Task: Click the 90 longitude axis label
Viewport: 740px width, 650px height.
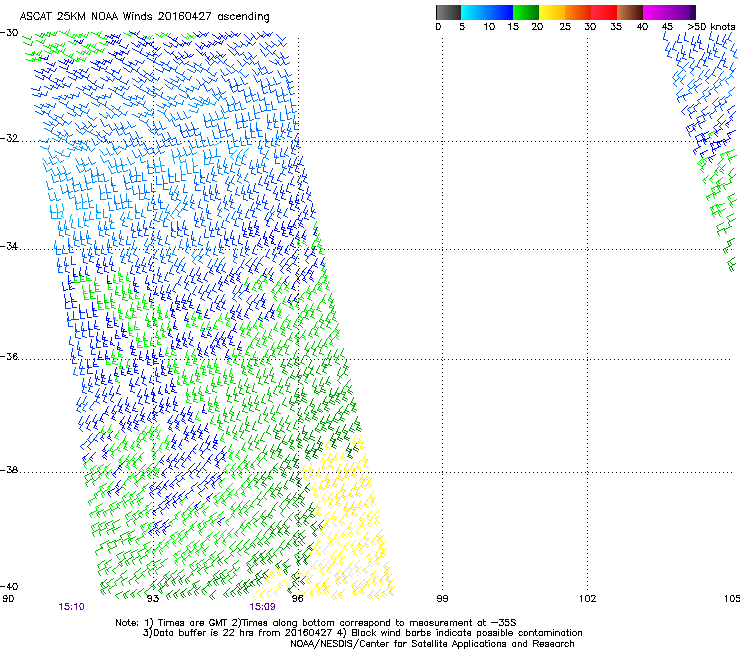Action: click(x=8, y=599)
